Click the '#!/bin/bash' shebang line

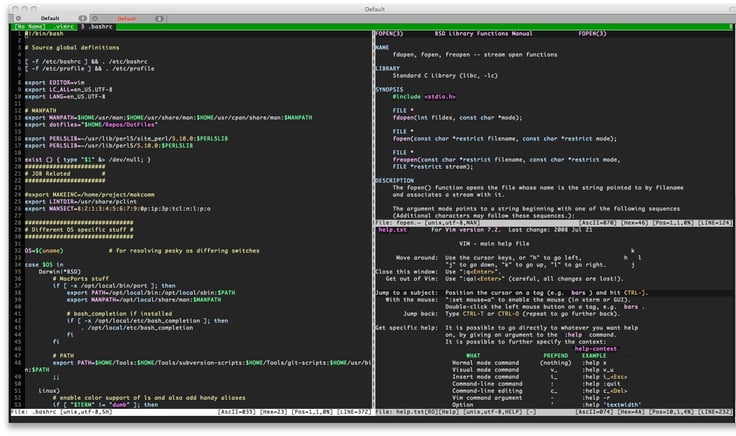44,34
